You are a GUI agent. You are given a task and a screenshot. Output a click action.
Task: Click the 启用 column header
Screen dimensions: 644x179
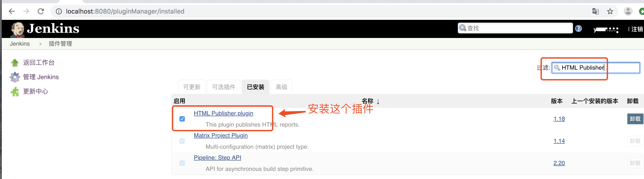click(179, 101)
